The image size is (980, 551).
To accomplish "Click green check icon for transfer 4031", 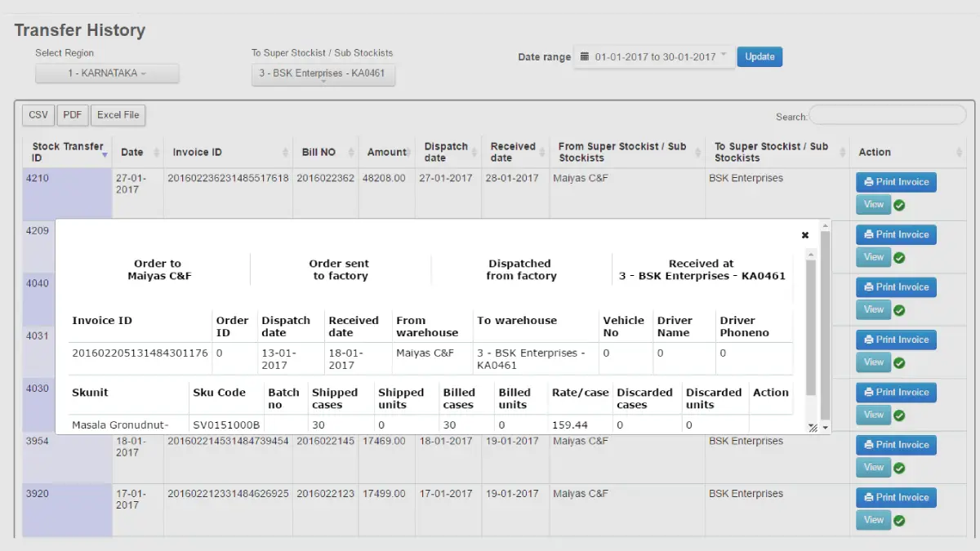I will click(899, 363).
